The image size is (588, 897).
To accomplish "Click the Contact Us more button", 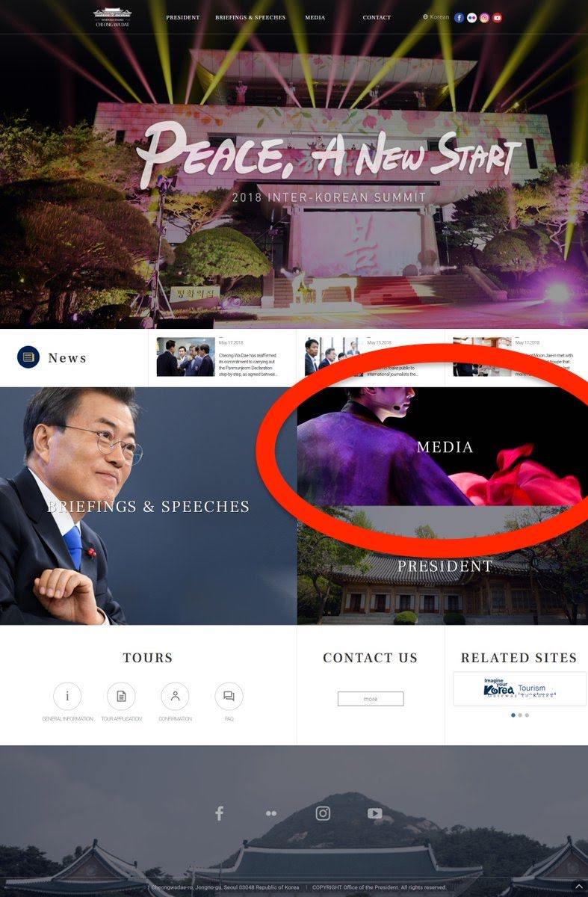I will pyautogui.click(x=371, y=699).
